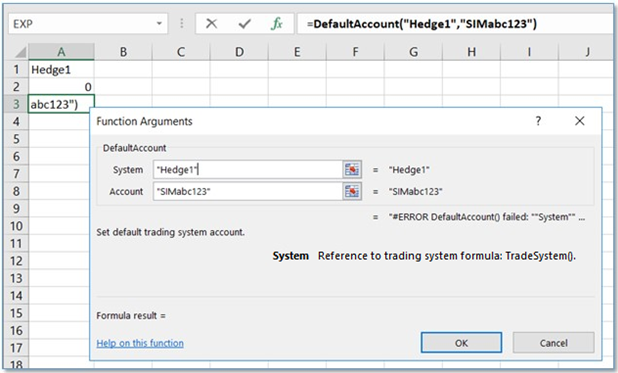Select column H header

pos(471,52)
